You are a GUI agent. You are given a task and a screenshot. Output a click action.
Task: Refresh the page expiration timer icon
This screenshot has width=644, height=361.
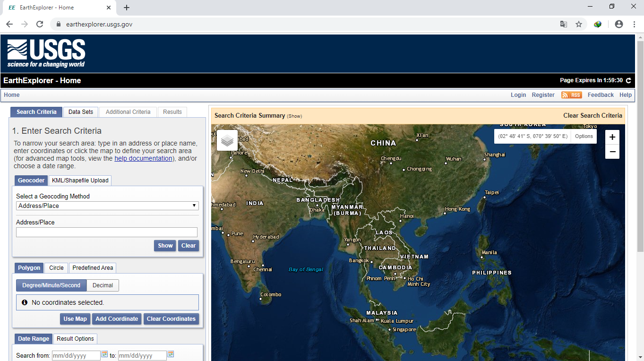coord(628,81)
